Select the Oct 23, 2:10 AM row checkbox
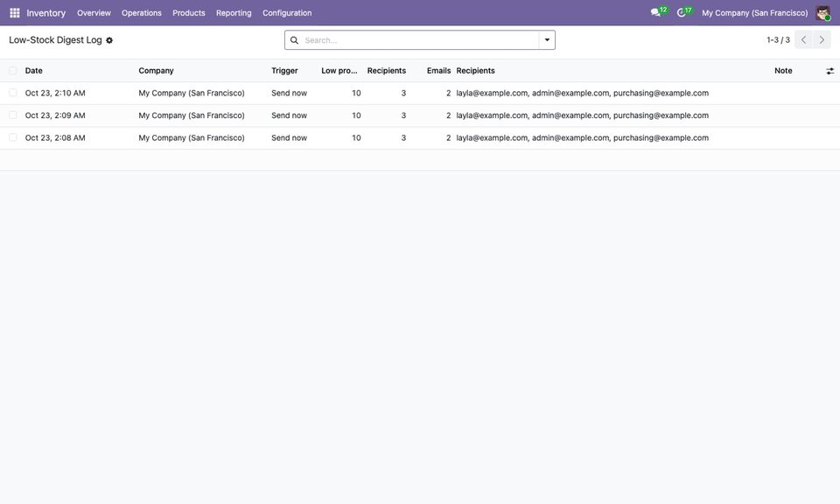 point(13,93)
